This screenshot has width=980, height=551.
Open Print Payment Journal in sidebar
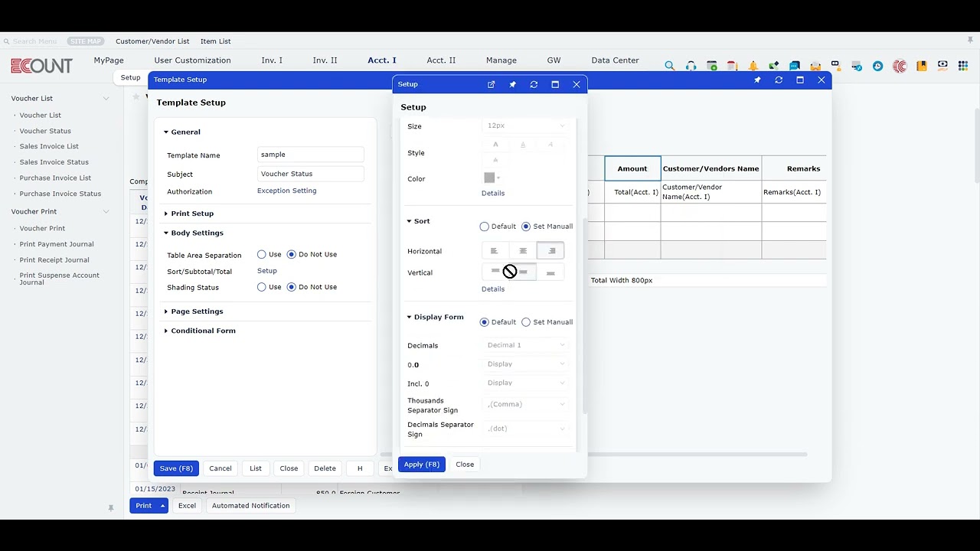click(57, 244)
